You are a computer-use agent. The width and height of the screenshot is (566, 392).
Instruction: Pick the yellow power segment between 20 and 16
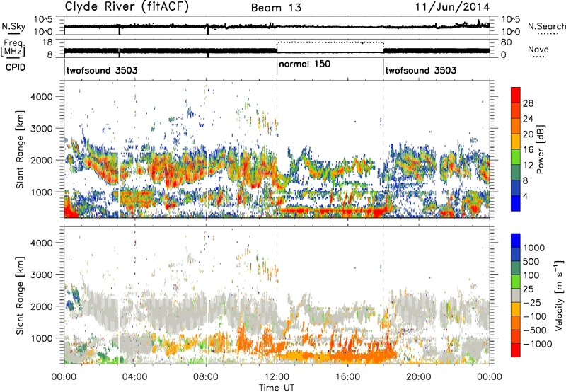516,142
